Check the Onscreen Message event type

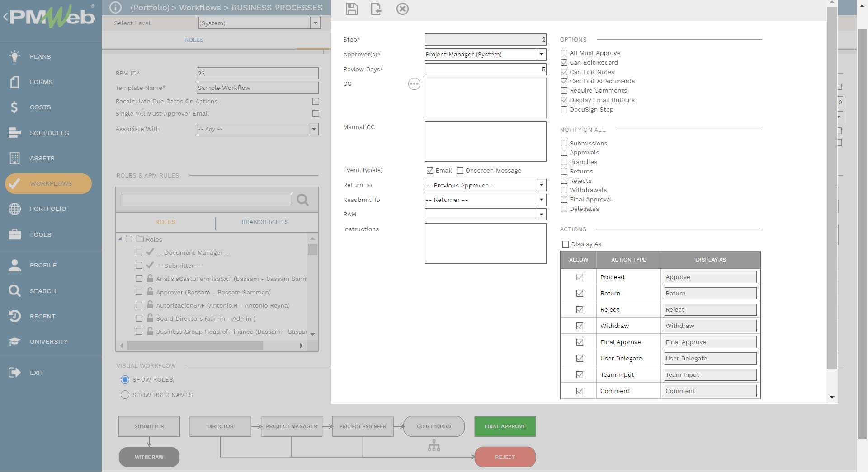click(x=460, y=171)
